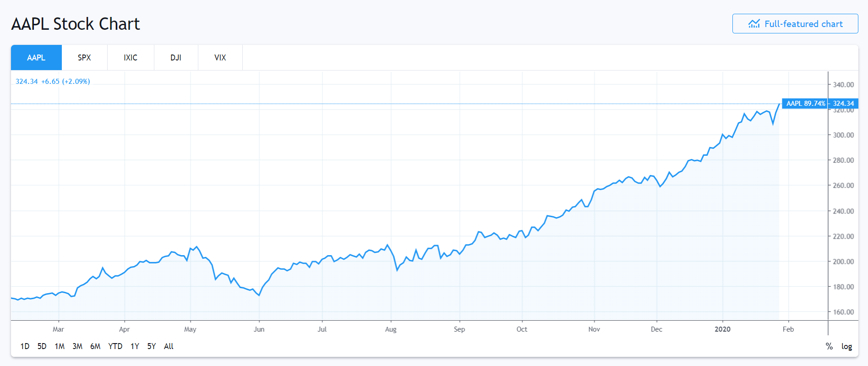Pick the 3M time range

(x=77, y=346)
